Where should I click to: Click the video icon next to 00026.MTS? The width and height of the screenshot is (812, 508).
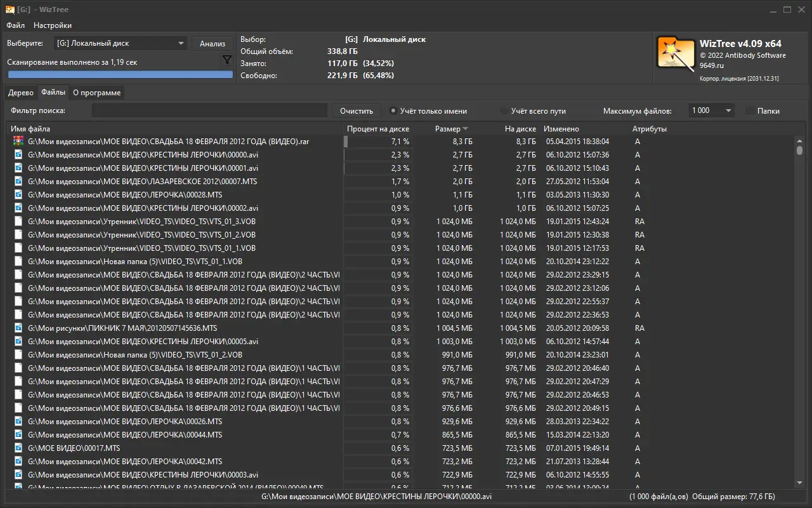(x=18, y=421)
